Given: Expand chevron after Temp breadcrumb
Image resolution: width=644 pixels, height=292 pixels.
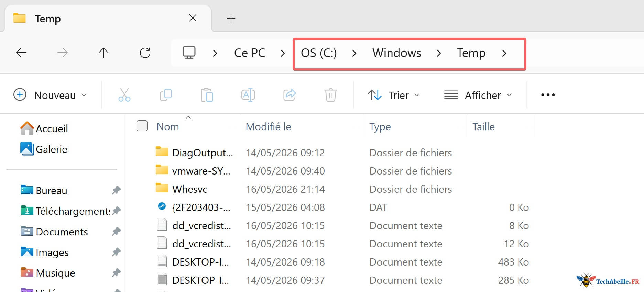Looking at the screenshot, I should pos(504,53).
